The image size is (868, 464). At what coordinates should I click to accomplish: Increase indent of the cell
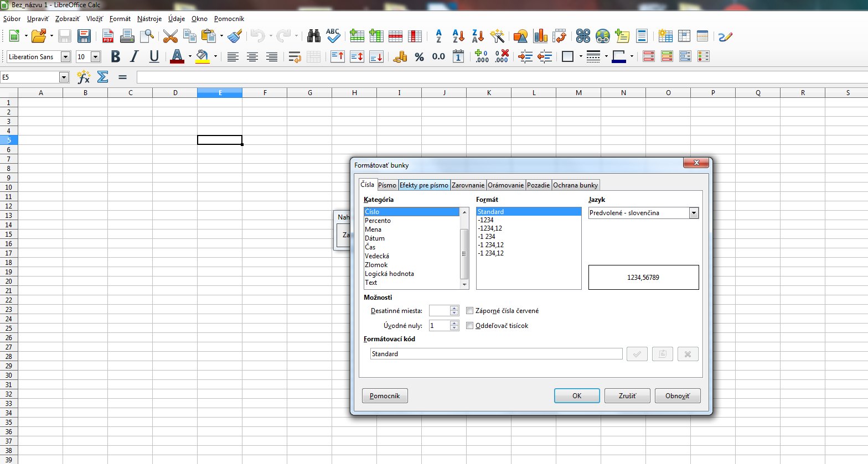coord(525,56)
